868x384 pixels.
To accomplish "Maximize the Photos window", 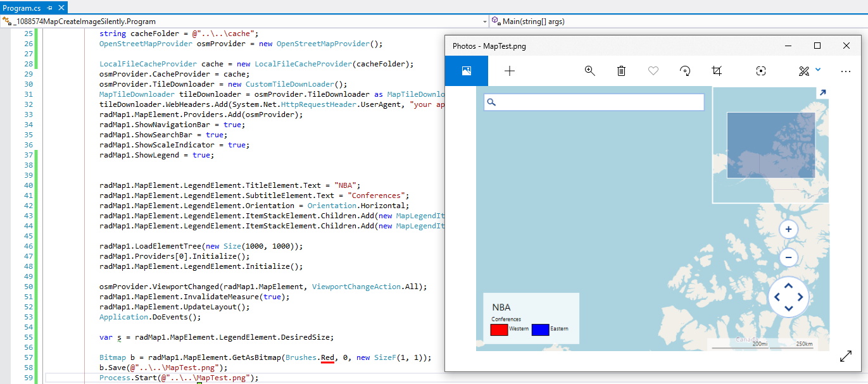I will 817,46.
